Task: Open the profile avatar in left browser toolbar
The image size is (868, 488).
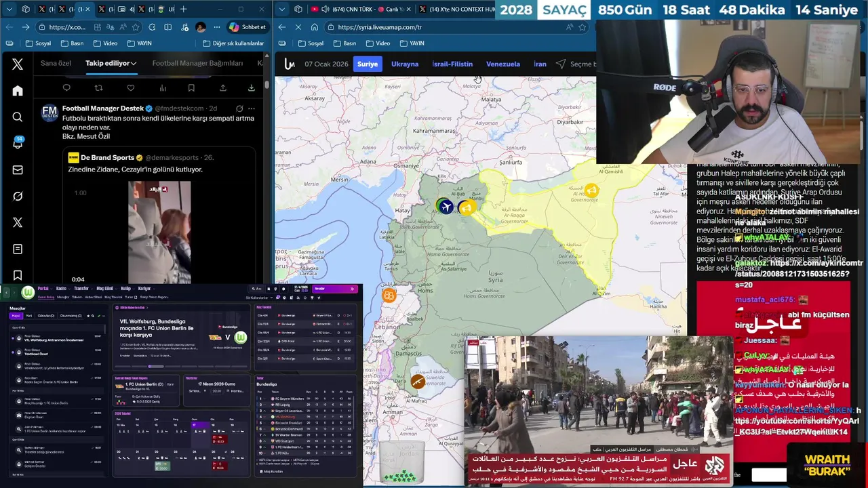Action: (x=201, y=27)
